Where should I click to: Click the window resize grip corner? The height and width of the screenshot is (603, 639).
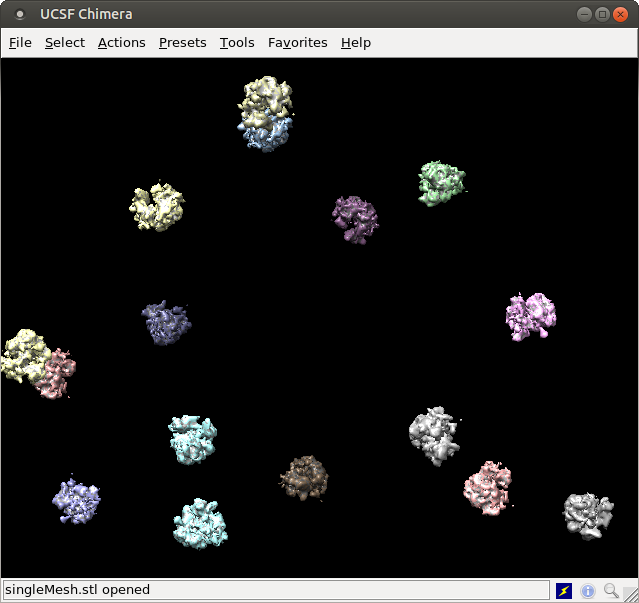(x=631, y=594)
